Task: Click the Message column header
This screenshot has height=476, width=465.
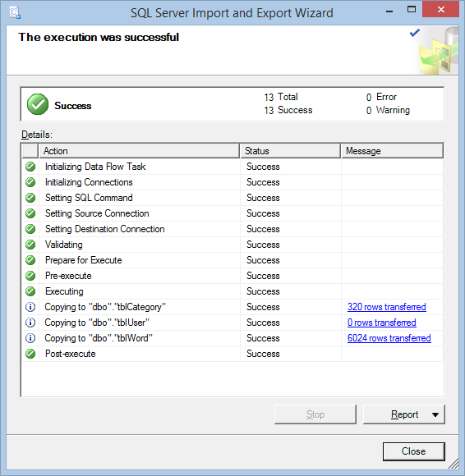Action: 392,151
